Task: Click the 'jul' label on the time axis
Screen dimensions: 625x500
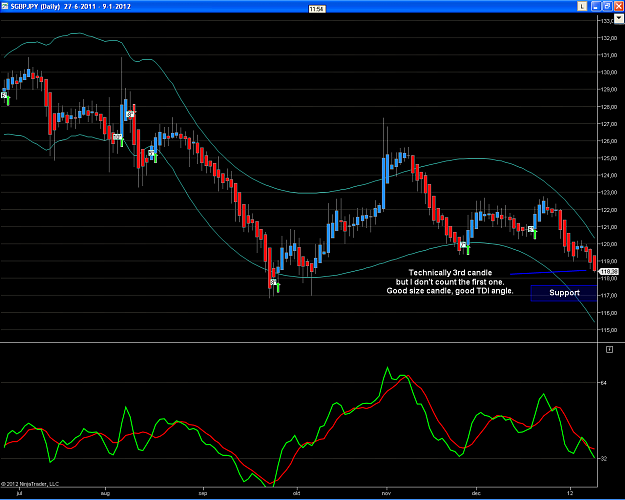Action: [x=19, y=493]
